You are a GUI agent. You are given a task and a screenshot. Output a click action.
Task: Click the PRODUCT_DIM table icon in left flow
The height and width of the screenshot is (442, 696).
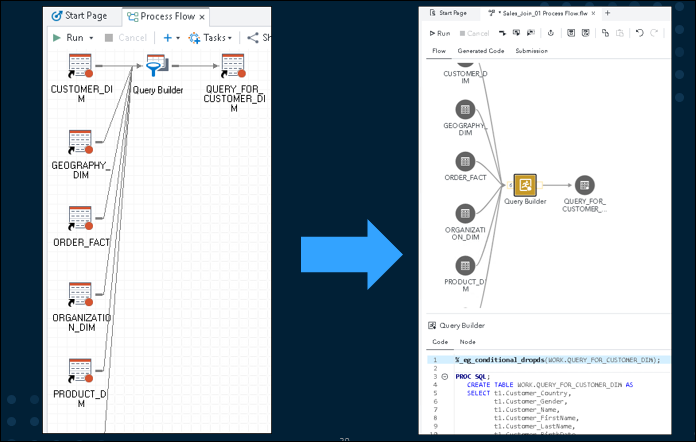tap(80, 371)
